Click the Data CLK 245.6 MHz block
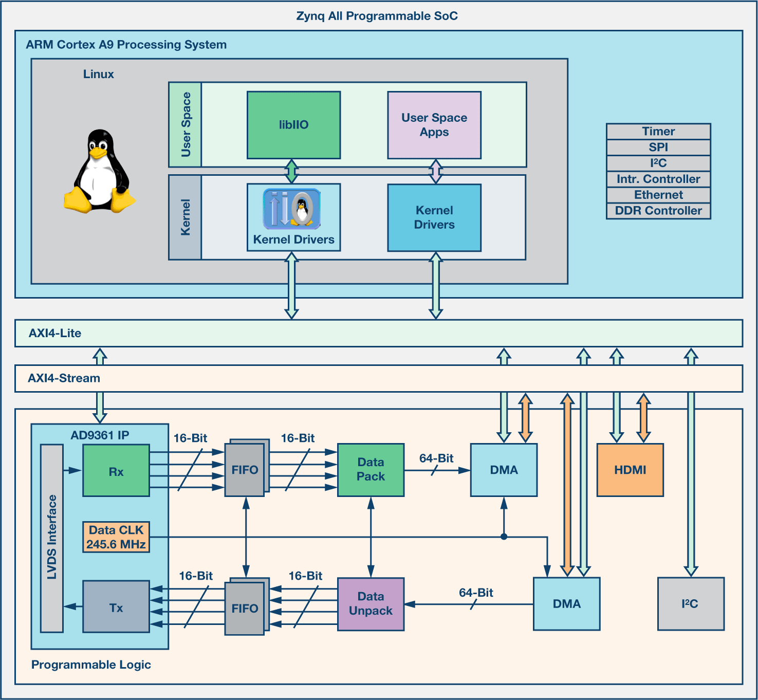This screenshot has width=758, height=700. [x=116, y=538]
